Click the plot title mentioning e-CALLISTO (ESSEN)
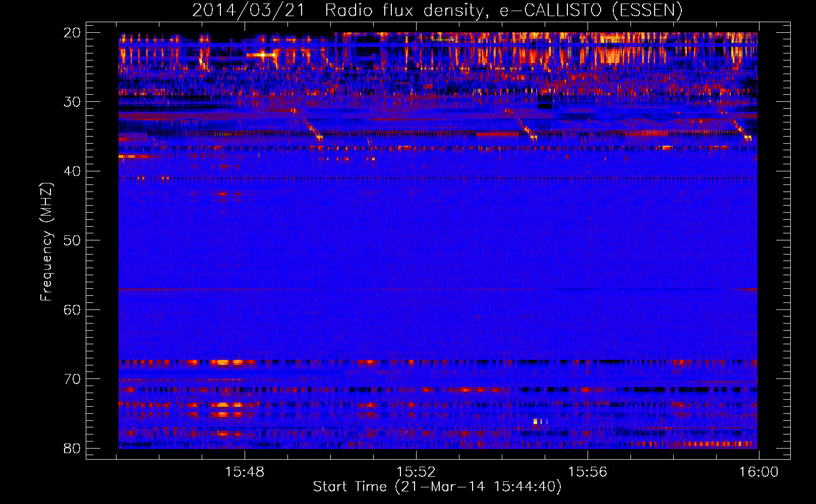Screen dimensions: 816x504 pos(437,10)
